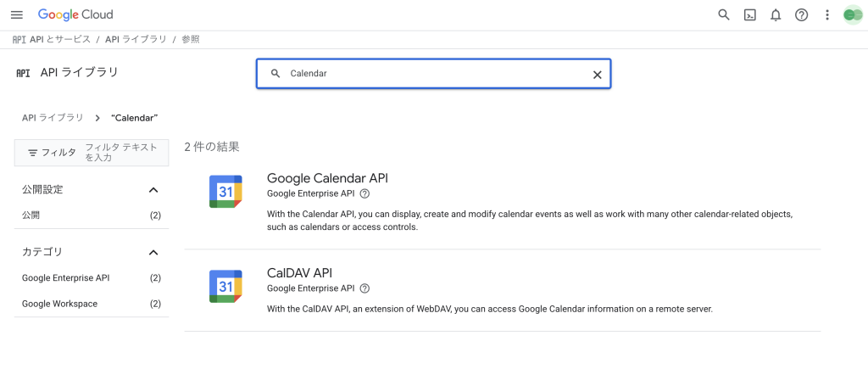Click API ライブラリ link above filter panel
The image size is (868, 369).
pyautogui.click(x=53, y=117)
